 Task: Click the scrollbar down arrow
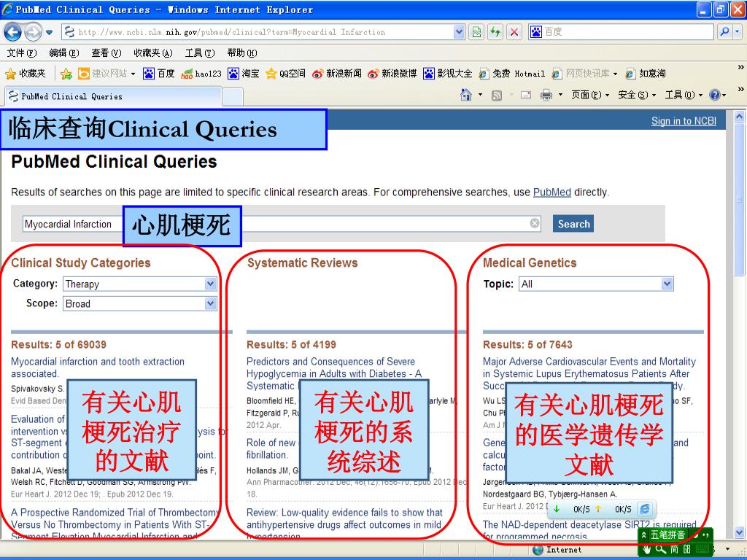pos(739,532)
